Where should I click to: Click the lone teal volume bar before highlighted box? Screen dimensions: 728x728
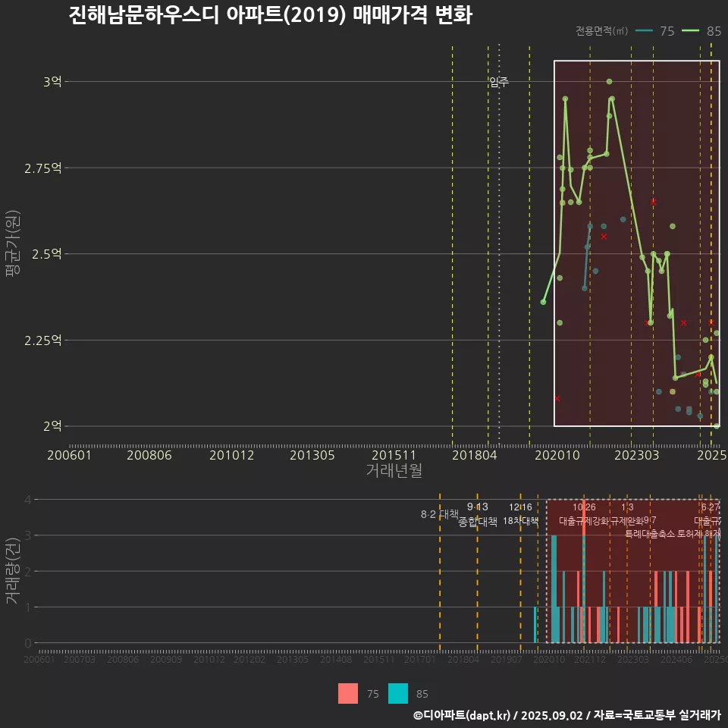coord(535,625)
